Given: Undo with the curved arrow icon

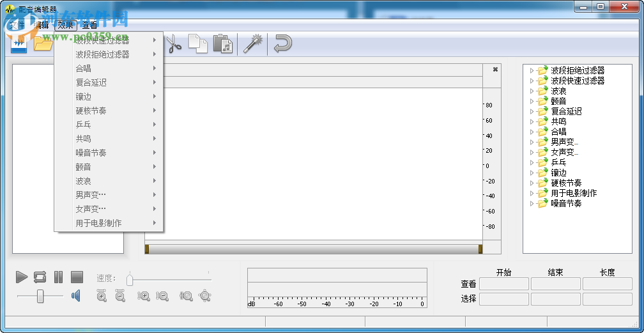Looking at the screenshot, I should pyautogui.click(x=283, y=43).
